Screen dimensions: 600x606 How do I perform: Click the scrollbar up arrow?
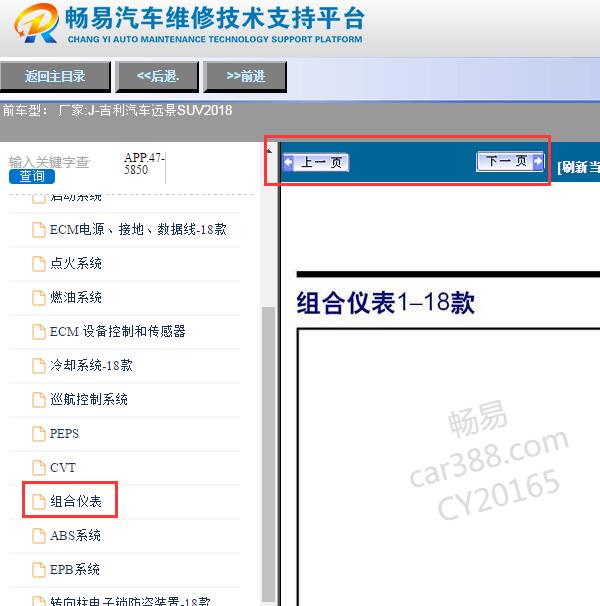click(x=269, y=151)
